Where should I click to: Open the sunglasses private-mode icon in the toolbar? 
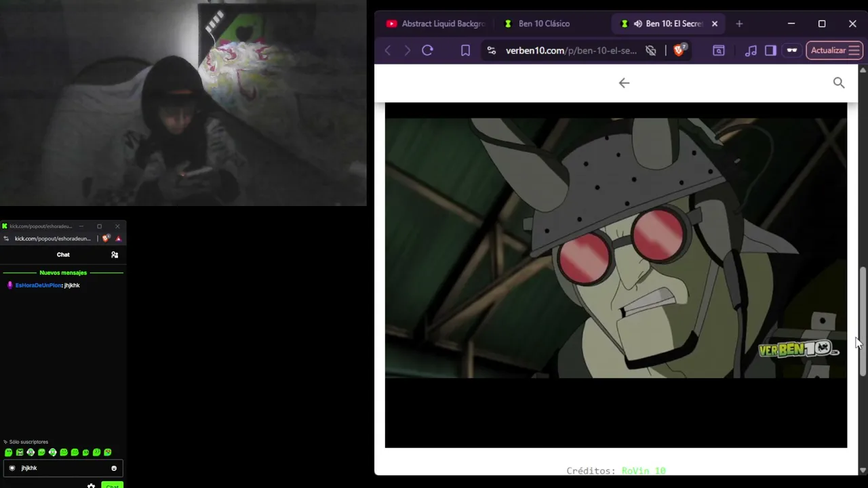tap(791, 50)
